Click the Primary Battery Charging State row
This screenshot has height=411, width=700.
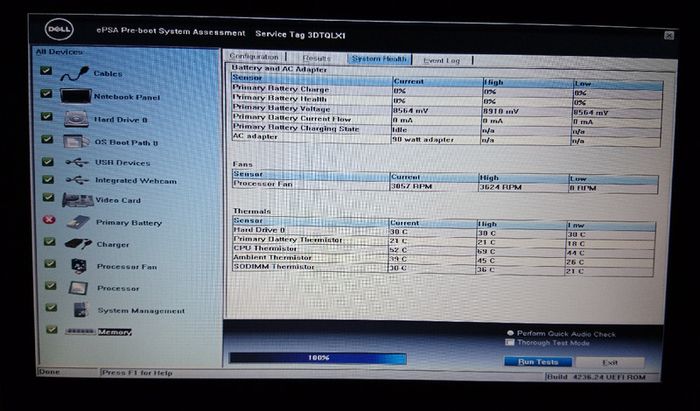pyautogui.click(x=446, y=130)
